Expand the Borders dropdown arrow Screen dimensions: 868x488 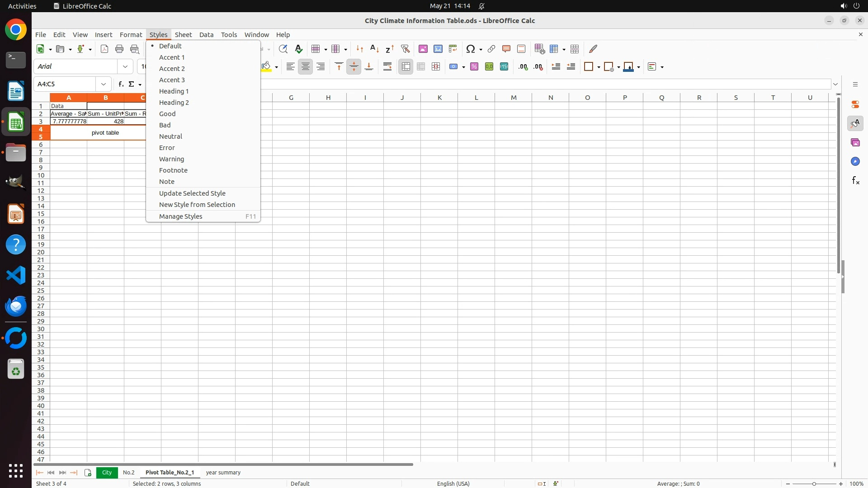tap(599, 67)
